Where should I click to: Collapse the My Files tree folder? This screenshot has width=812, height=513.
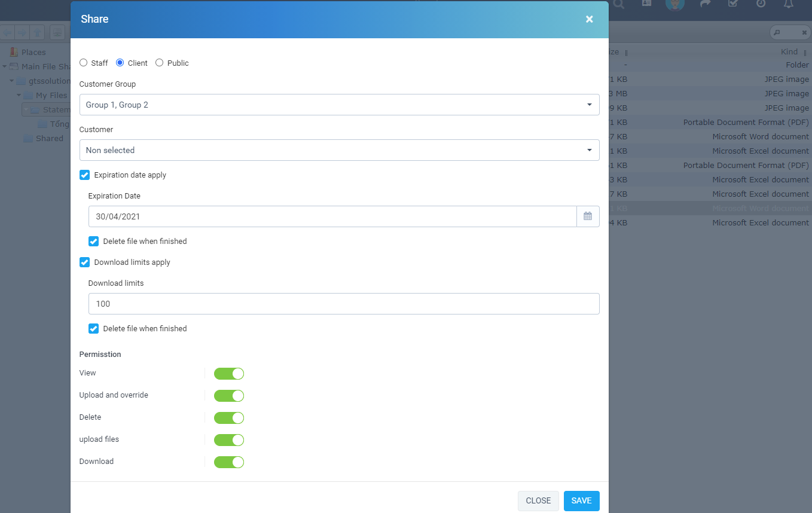click(x=19, y=95)
